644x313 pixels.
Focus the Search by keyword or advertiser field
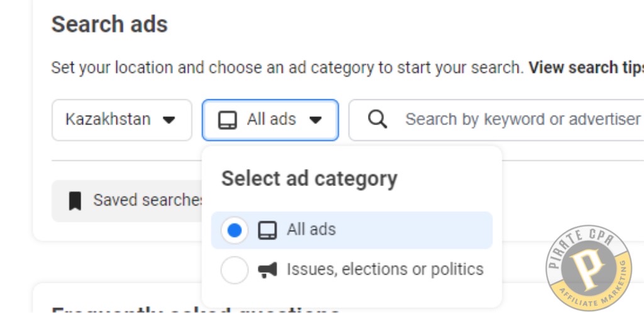tap(496, 120)
